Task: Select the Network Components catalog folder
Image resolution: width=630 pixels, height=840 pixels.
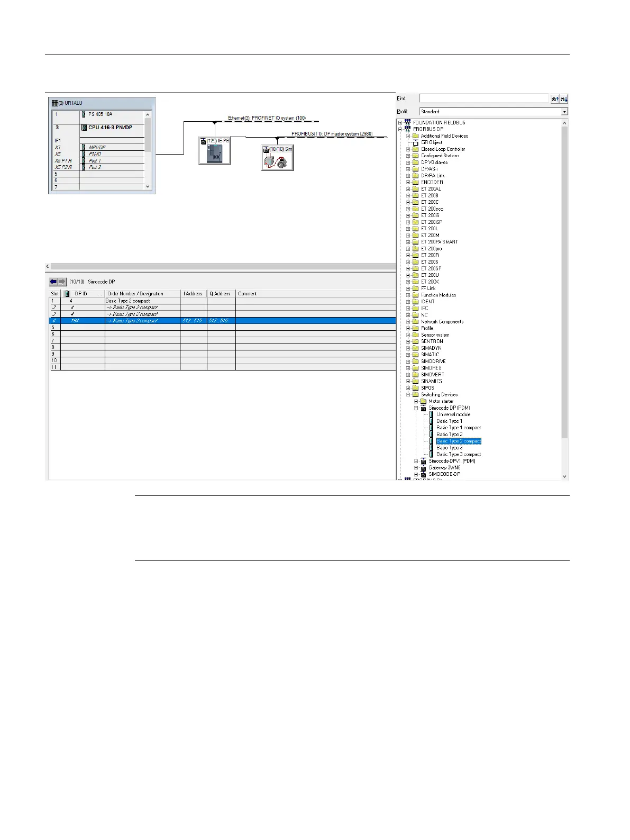Action: coord(442,322)
